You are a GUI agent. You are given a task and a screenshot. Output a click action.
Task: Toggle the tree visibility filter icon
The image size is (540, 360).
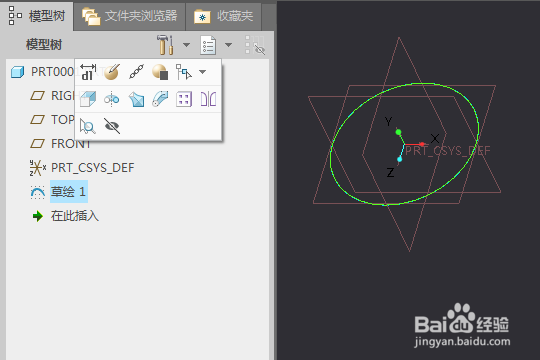coord(255,45)
